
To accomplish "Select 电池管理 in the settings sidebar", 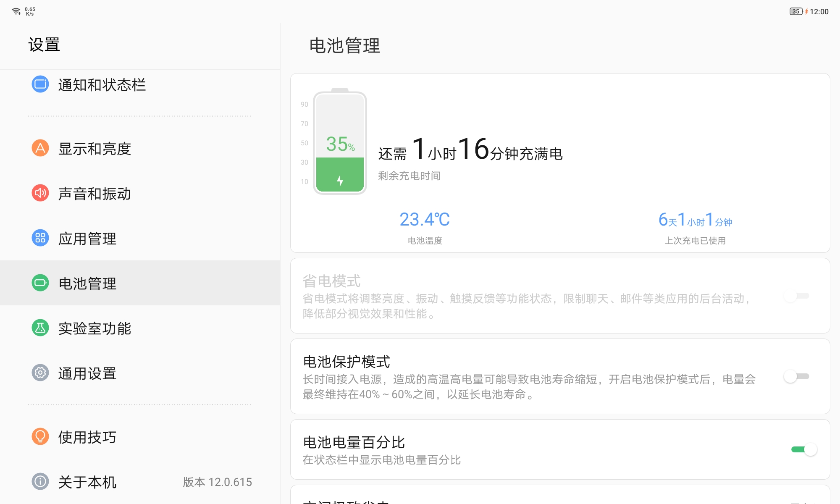I will pyautogui.click(x=88, y=283).
